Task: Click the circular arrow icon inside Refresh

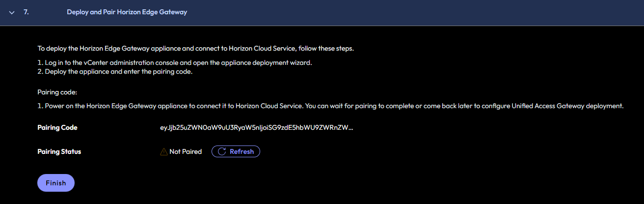Action: [221, 151]
